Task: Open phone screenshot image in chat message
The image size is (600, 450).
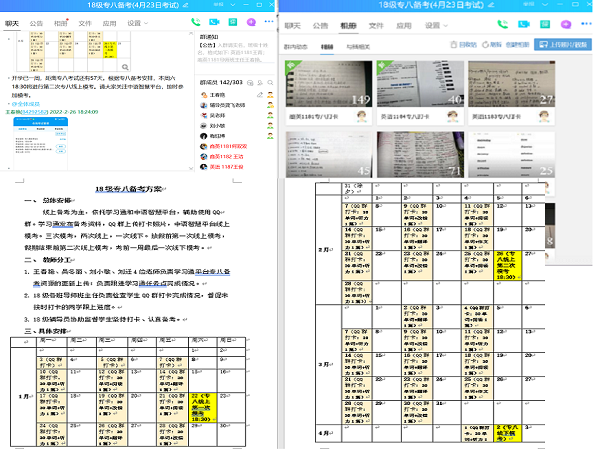Action: tap(41, 143)
